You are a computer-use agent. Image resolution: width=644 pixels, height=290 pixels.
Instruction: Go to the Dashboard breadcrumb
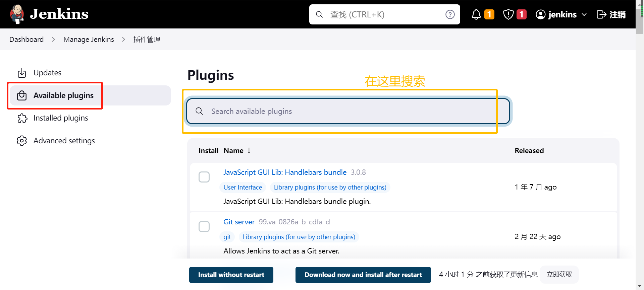[26, 40]
